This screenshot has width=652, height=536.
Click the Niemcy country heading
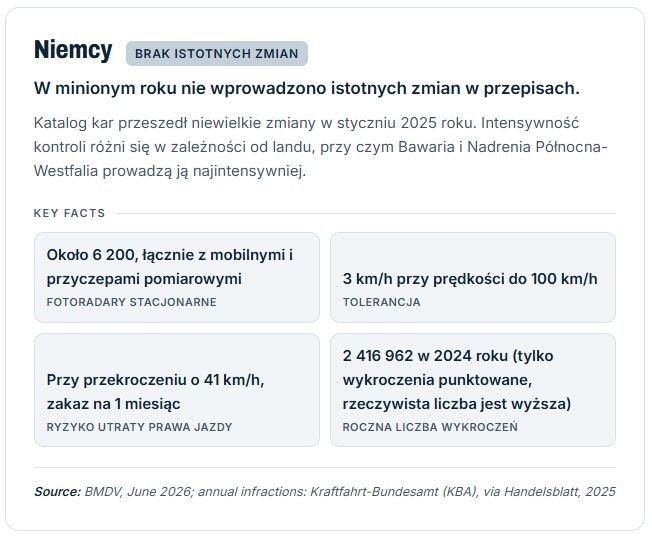[x=73, y=50]
